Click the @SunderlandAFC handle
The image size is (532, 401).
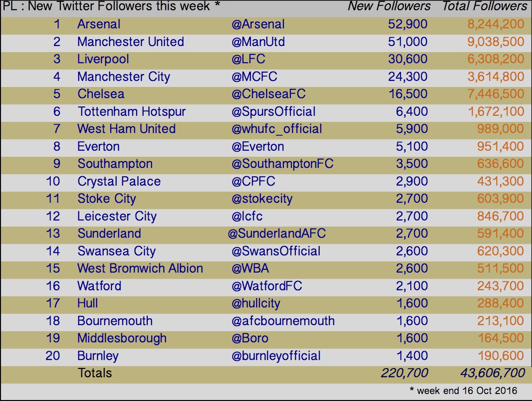276,234
